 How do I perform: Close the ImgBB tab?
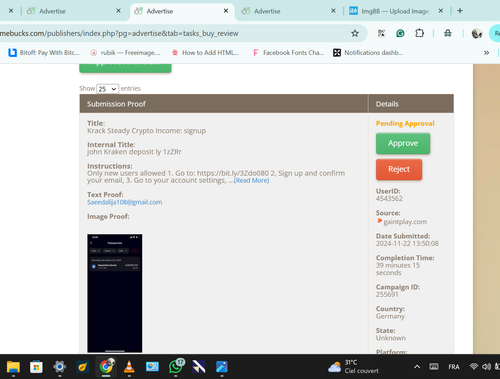441,11
